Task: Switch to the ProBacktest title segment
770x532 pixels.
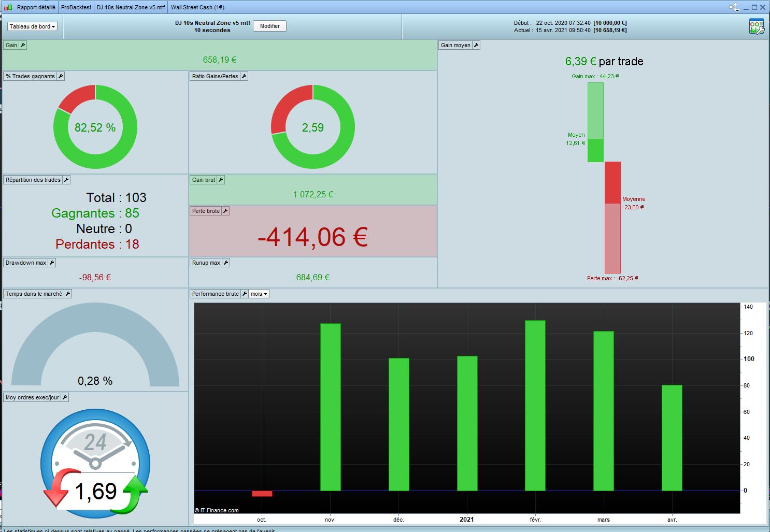Action: 76,7
